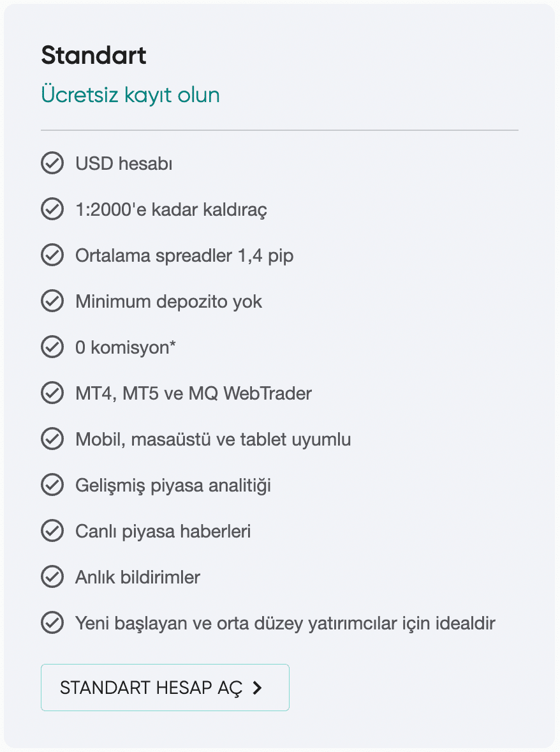This screenshot has height=752, width=560.
Task: Select the Gelişmiş piyasa analitiği text
Action: [x=173, y=486]
